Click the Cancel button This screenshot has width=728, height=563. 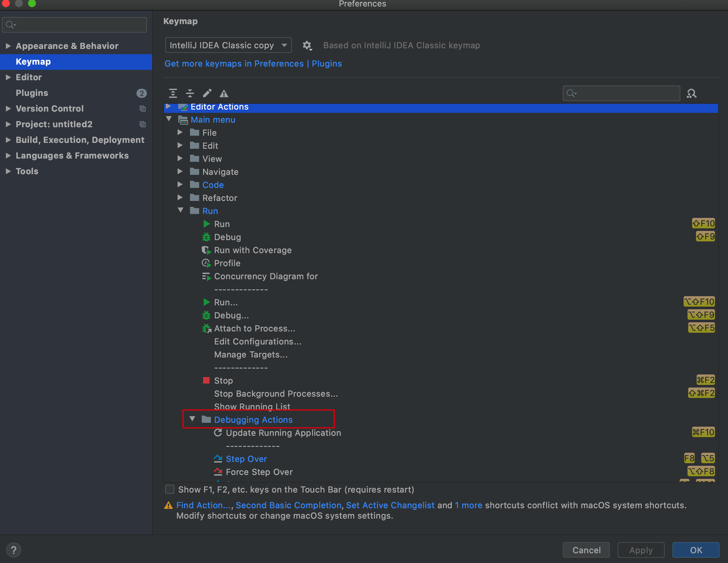586,550
